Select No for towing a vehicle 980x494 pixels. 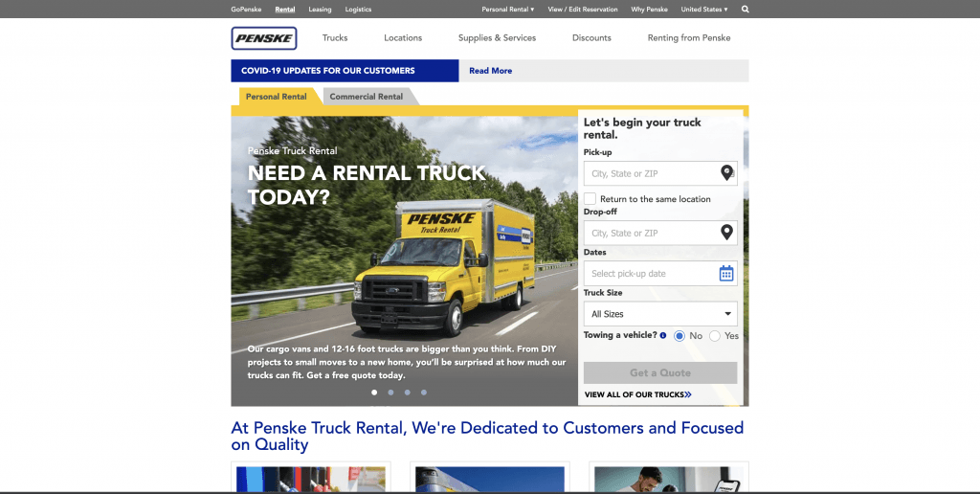tap(680, 336)
